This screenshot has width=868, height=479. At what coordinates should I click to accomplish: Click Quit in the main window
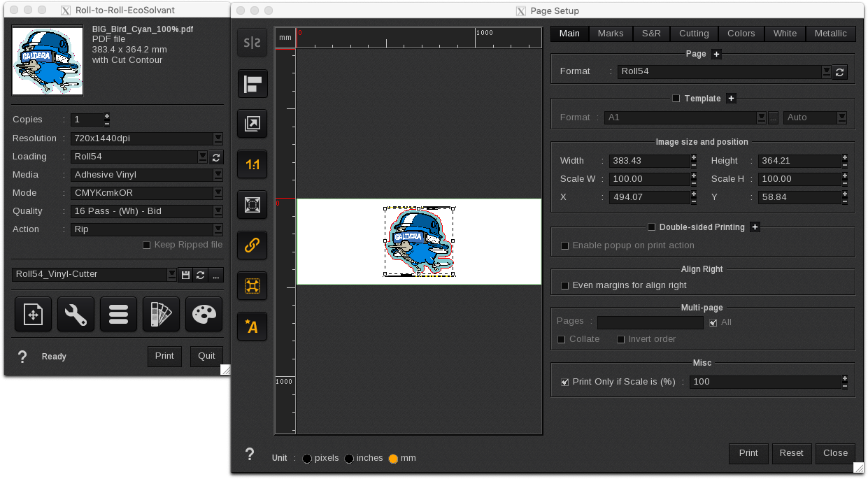pyautogui.click(x=206, y=356)
